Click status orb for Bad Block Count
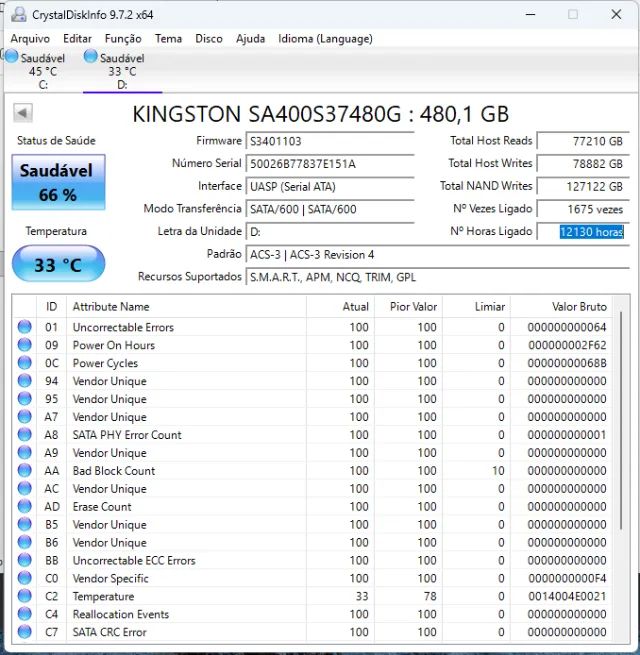Screen dimensions: 640x655 pos(25,470)
